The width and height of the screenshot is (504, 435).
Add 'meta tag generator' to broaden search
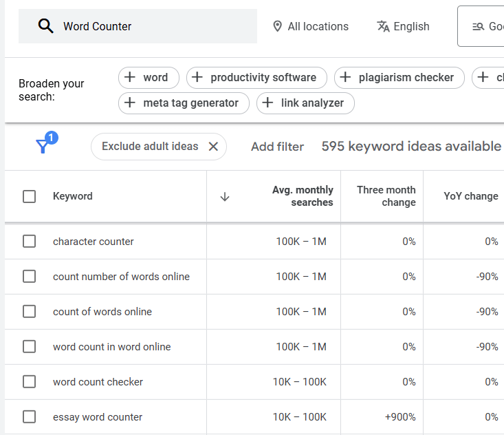184,103
